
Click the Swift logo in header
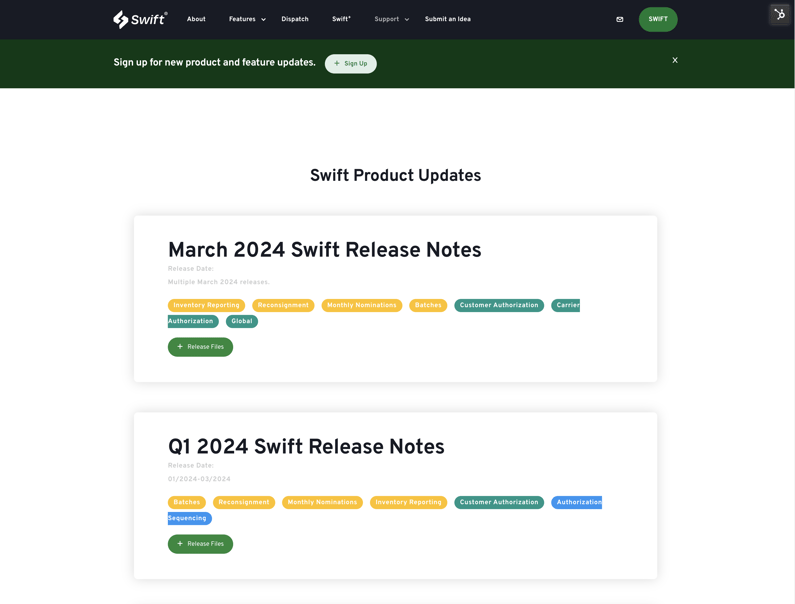pyautogui.click(x=140, y=19)
